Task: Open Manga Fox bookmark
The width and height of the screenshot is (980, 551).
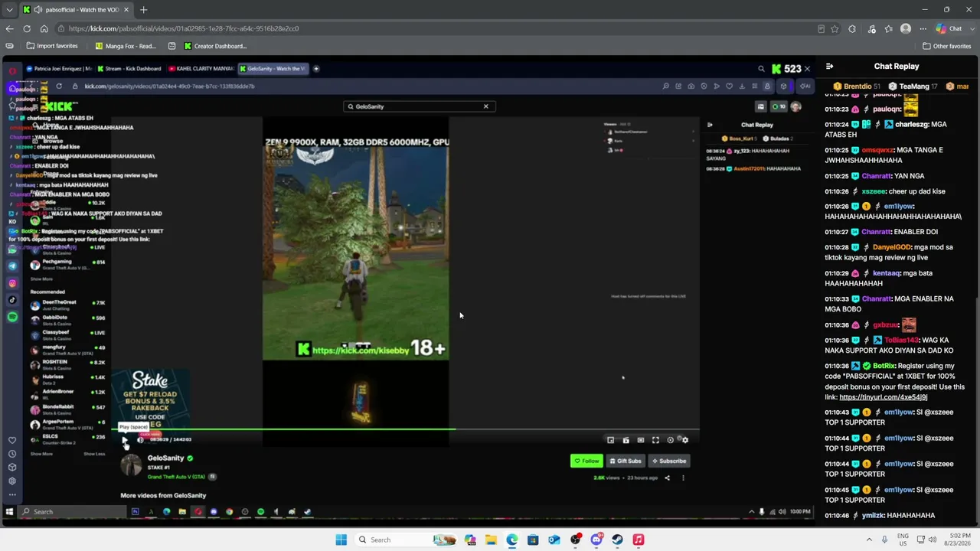Action: [126, 46]
